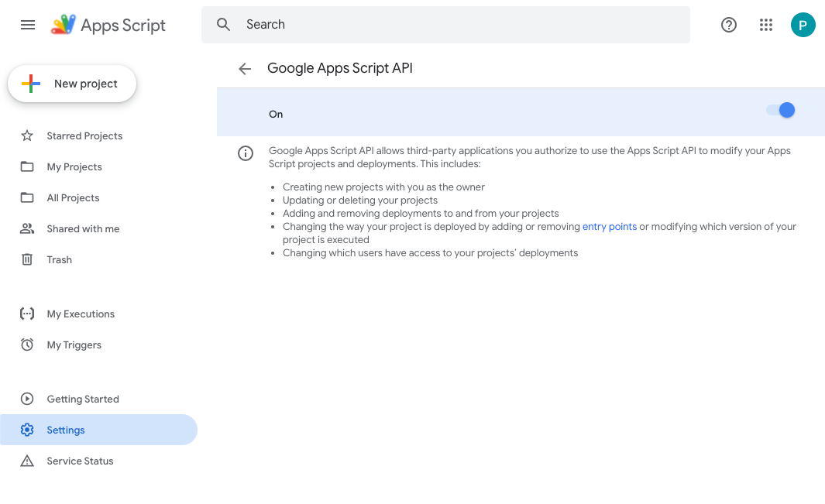Click the info icon beside API description
The image size is (825, 504).
click(246, 153)
